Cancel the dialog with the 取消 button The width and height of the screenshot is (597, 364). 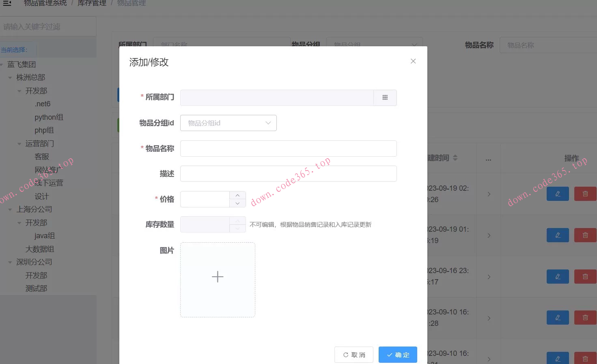pos(353,354)
